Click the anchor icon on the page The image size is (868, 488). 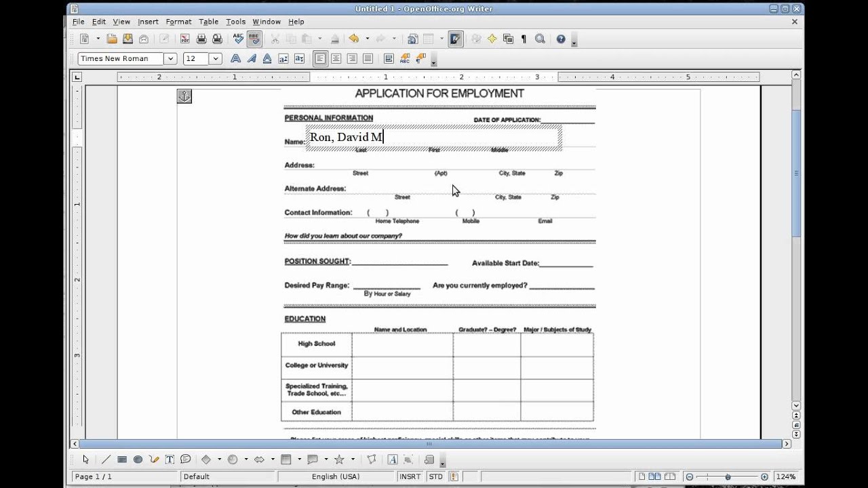184,96
